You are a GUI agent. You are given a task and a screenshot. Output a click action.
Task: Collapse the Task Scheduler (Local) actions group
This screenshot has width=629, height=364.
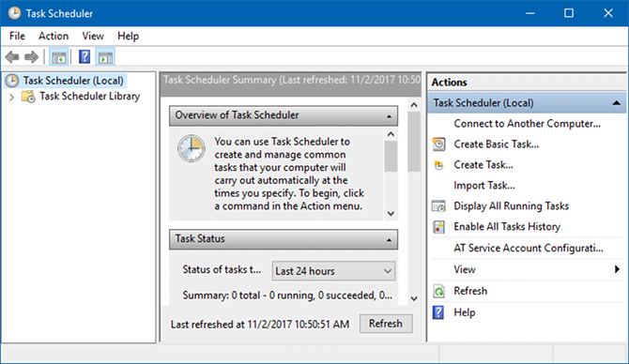[x=617, y=103]
